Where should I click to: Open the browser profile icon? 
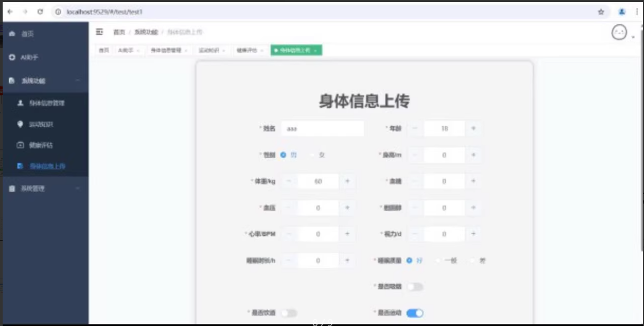pyautogui.click(x=622, y=12)
